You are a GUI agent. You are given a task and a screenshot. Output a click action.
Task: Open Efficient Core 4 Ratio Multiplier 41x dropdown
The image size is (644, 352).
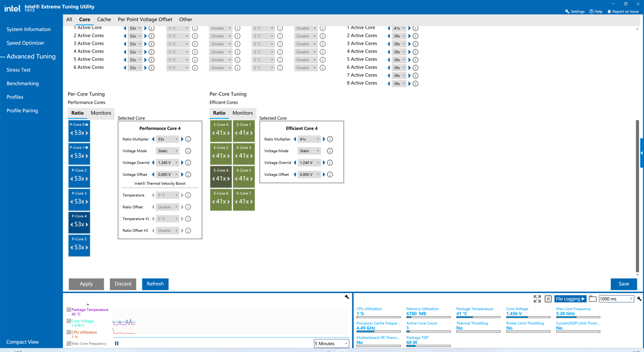click(309, 139)
